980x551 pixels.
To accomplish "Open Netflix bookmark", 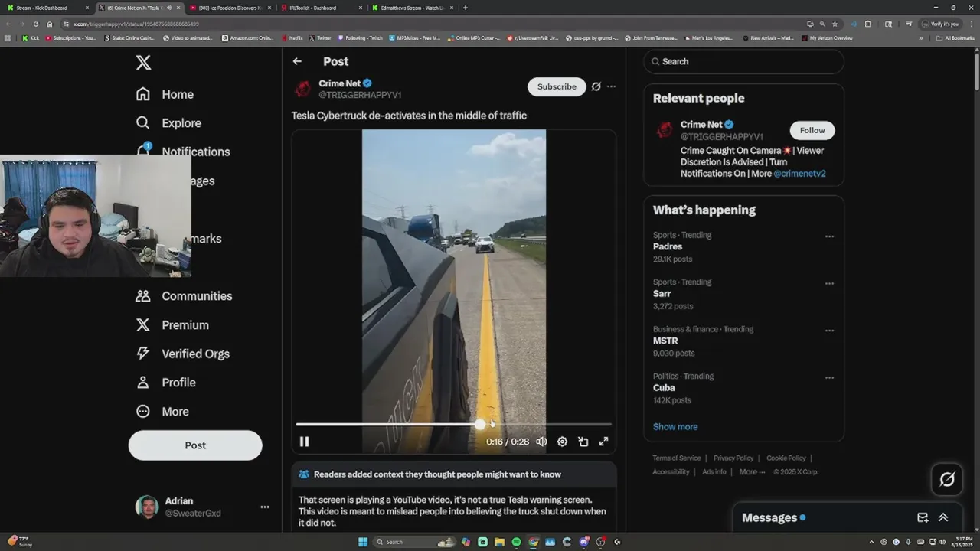I will pyautogui.click(x=292, y=37).
